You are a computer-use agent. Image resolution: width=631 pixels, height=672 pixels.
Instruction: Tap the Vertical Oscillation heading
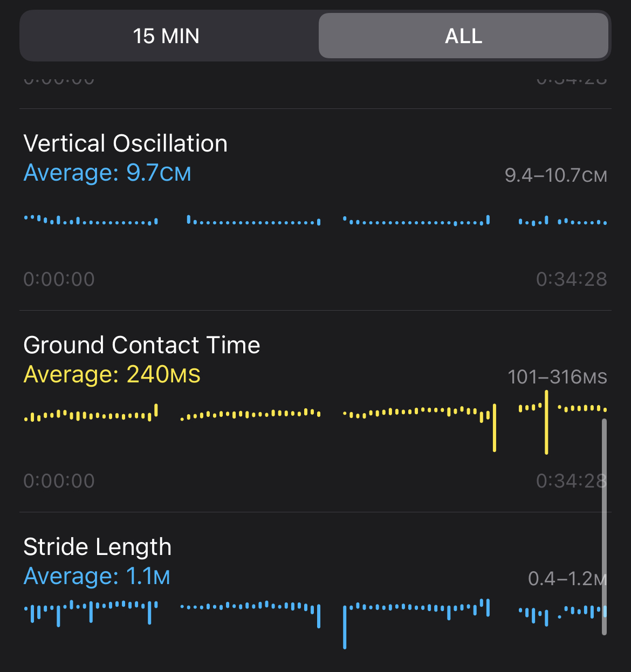pyautogui.click(x=125, y=143)
